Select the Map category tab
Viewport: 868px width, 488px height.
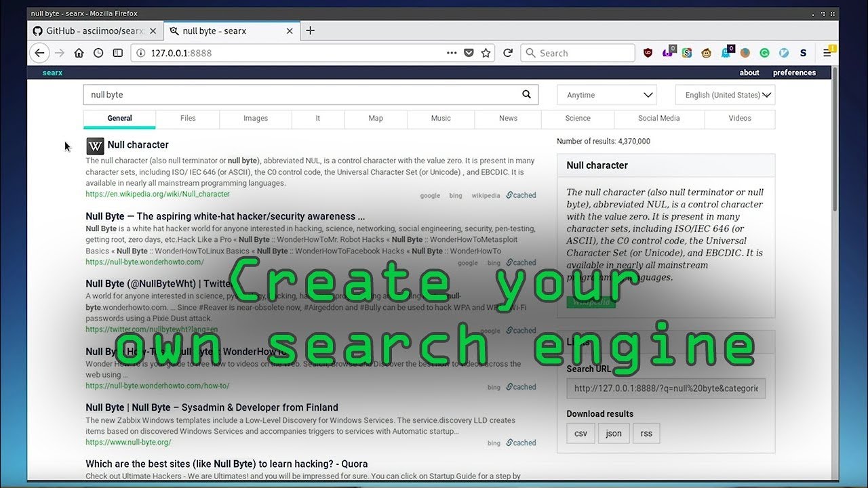click(x=376, y=119)
